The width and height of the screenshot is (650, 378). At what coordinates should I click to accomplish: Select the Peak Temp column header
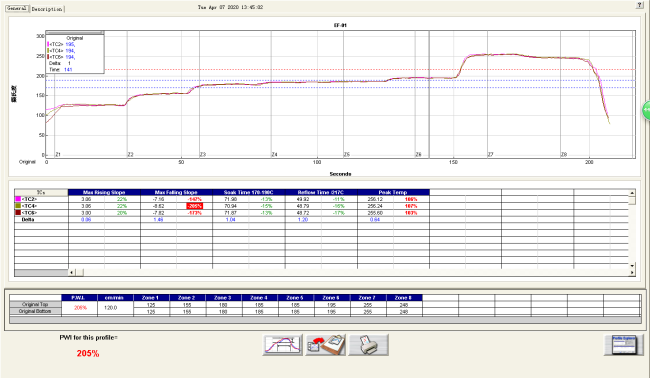point(393,192)
